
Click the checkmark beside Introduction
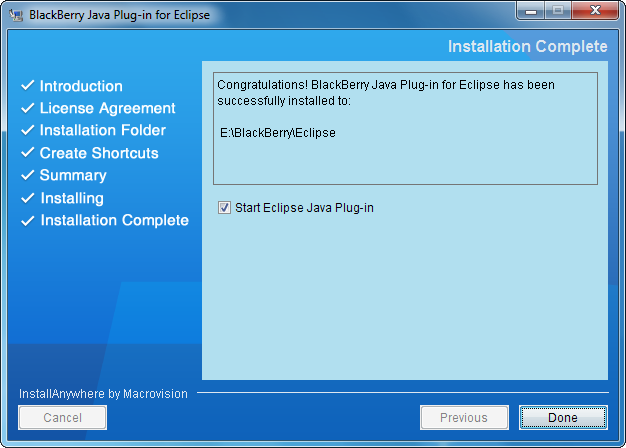tap(28, 85)
